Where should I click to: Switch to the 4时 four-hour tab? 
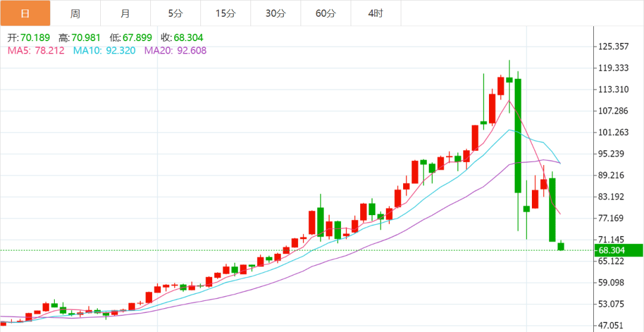pyautogui.click(x=376, y=13)
